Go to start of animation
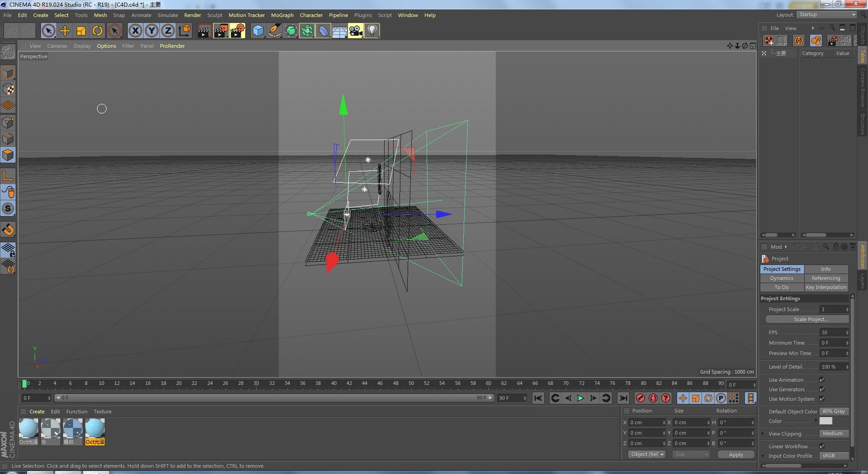The image size is (868, 474). click(538, 398)
